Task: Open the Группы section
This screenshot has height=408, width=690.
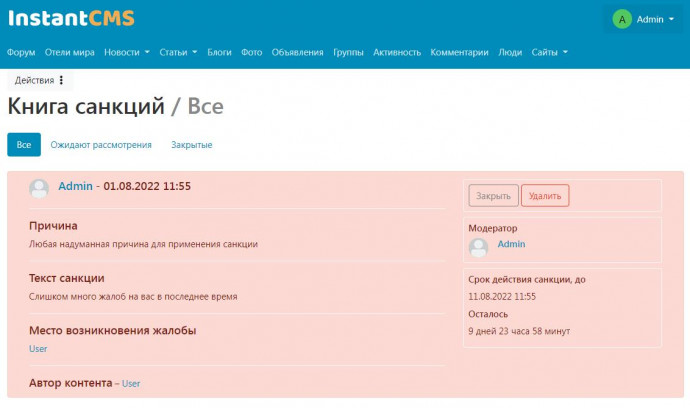Action: 348,52
